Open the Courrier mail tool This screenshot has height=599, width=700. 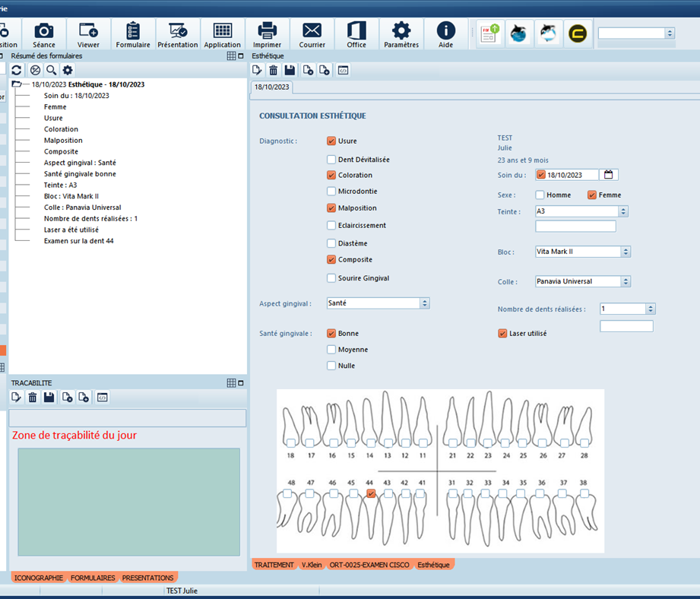pyautogui.click(x=312, y=34)
